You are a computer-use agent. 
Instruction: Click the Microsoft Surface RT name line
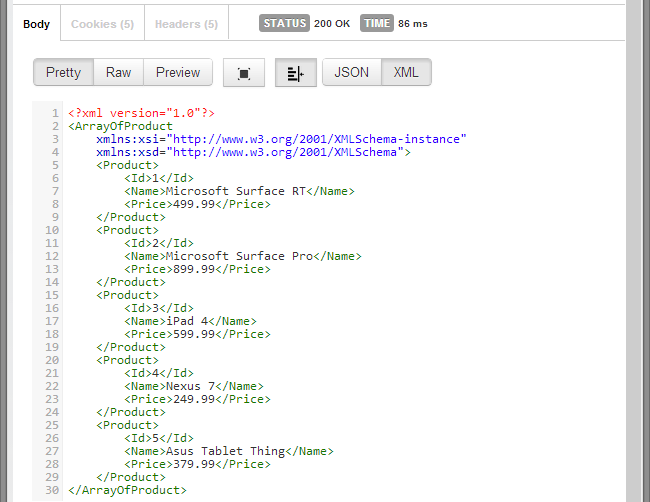click(239, 191)
